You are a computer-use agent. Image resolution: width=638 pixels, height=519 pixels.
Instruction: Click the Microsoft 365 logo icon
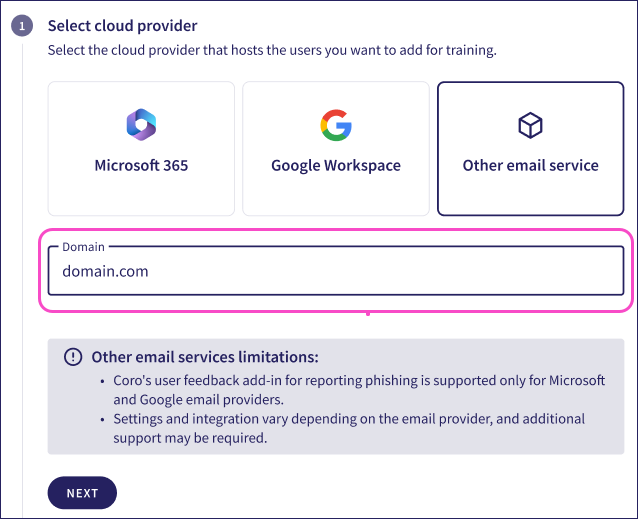[x=141, y=125]
